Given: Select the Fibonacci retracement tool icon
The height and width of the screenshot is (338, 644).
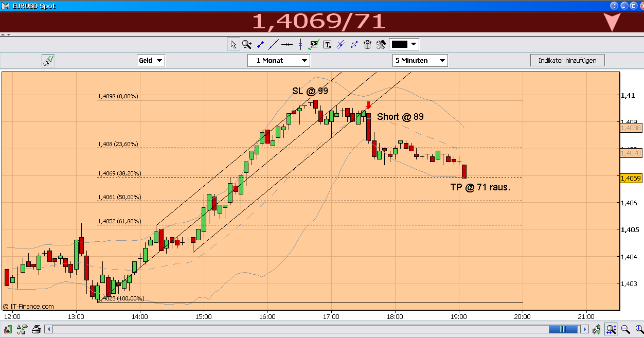Looking at the screenshot, I should click(313, 44).
